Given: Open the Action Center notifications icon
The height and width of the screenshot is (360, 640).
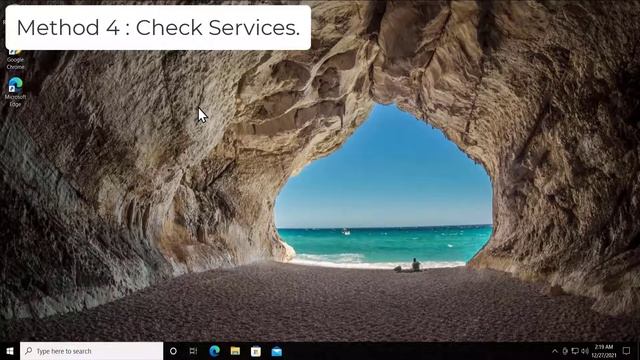Looking at the screenshot, I should (x=627, y=351).
